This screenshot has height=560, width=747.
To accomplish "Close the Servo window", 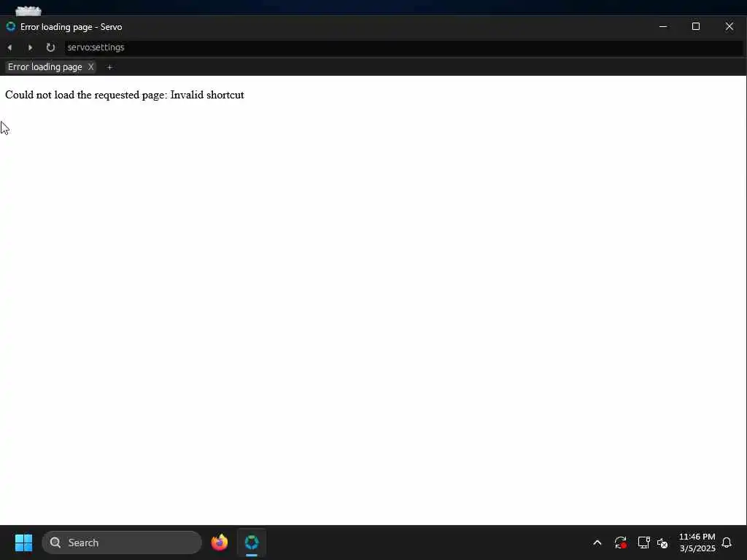I will (x=729, y=27).
